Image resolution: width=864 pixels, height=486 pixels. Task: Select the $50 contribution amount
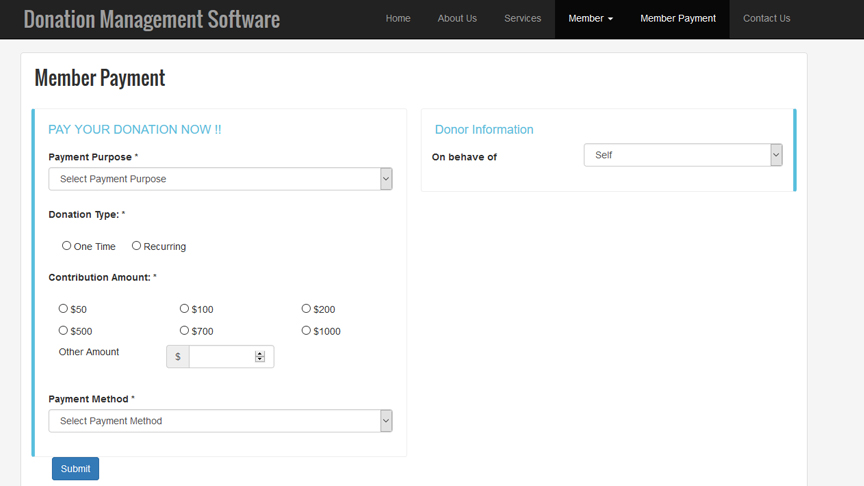coord(64,309)
